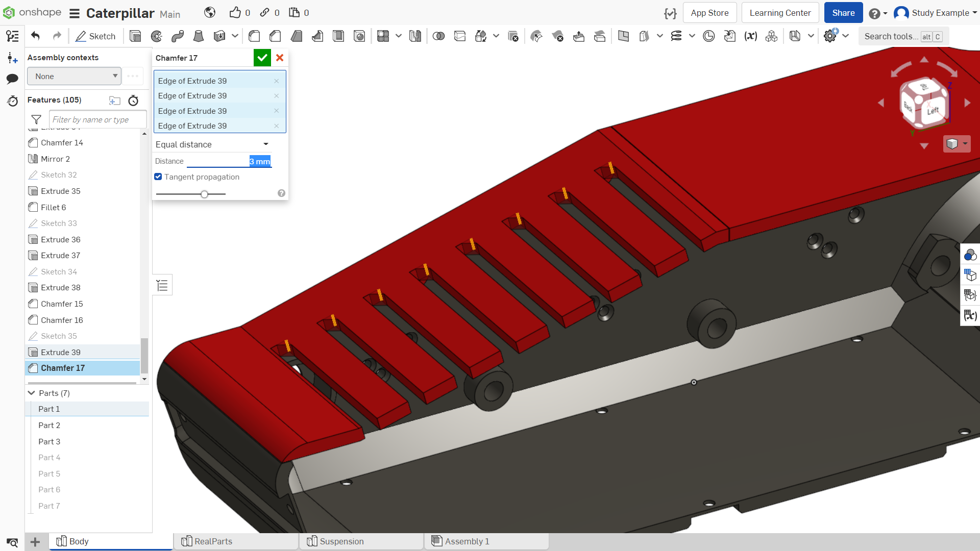Open the Comments speech bubble panel
This screenshot has height=551, width=980.
click(12, 79)
